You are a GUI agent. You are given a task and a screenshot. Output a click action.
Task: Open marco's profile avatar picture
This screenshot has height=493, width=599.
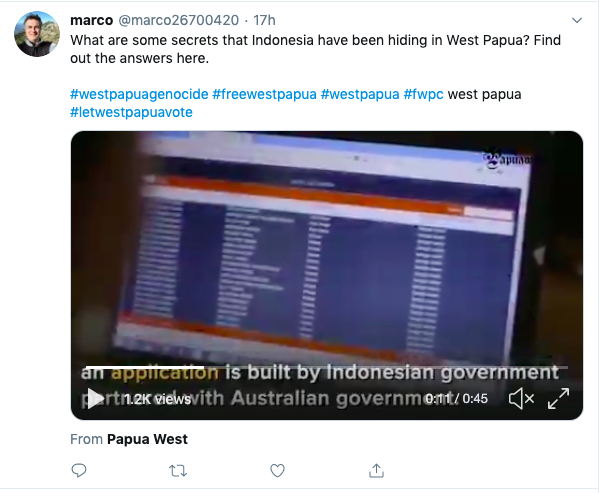[37, 34]
